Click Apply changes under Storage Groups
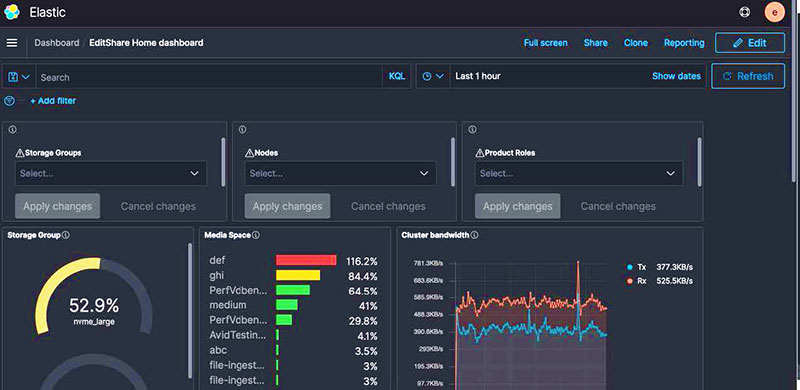This screenshot has width=800, height=390. 58,206
